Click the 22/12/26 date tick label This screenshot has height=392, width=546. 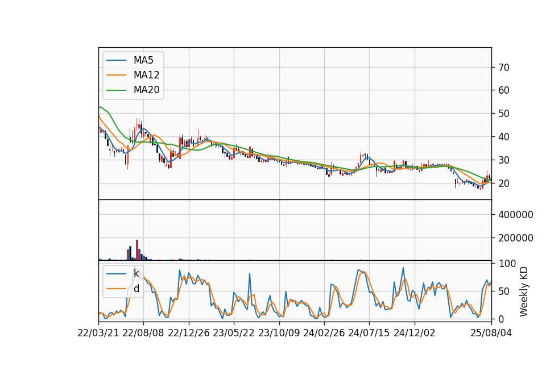pyautogui.click(x=189, y=333)
